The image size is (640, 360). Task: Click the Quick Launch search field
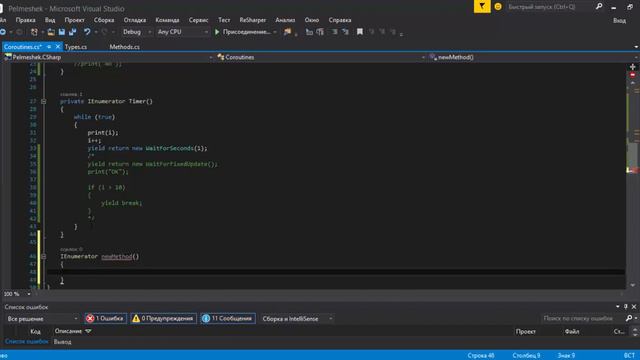tap(549, 7)
